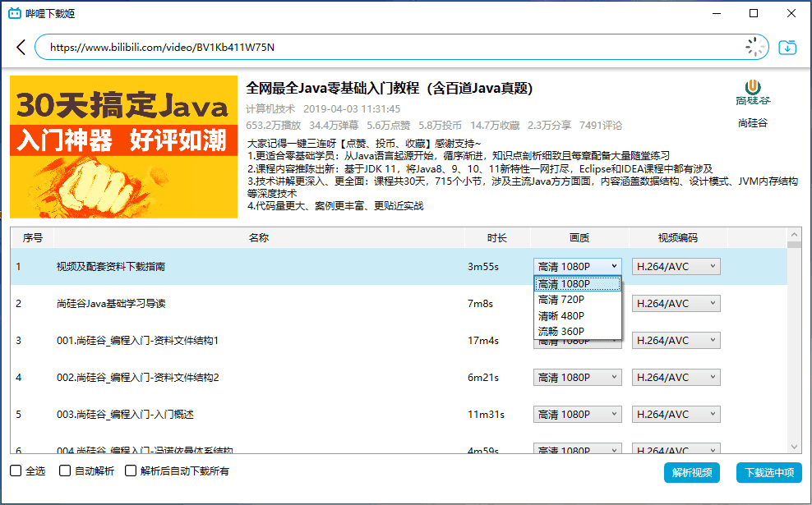812x505 pixels.
Task: Click the 时长 column header
Action: [x=497, y=238]
